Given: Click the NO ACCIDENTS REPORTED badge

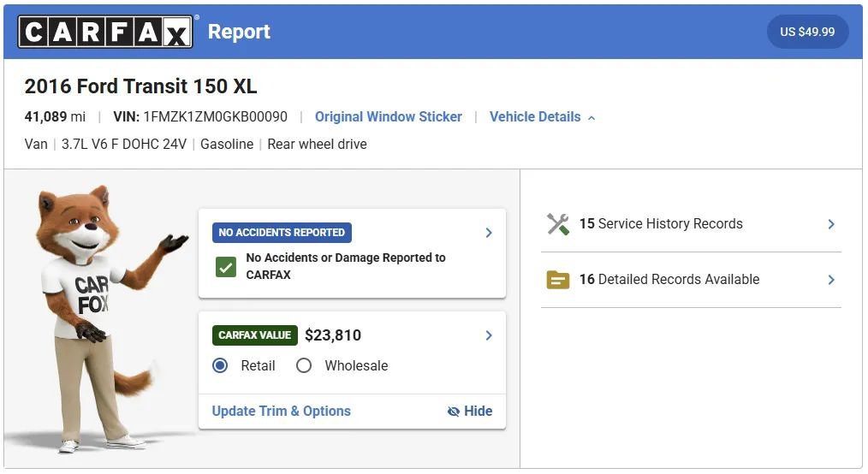Looking at the screenshot, I should [x=282, y=233].
